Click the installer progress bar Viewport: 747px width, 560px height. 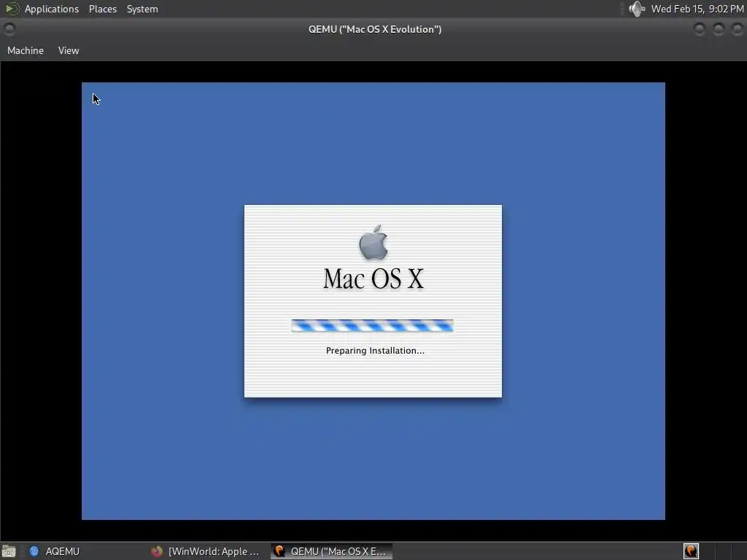[x=372, y=326]
